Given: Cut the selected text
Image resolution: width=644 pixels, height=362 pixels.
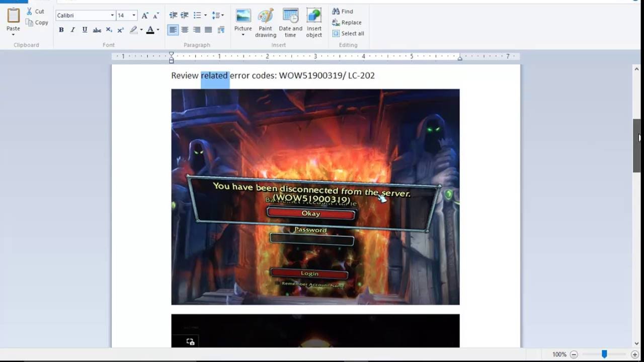Looking at the screenshot, I should (x=35, y=12).
